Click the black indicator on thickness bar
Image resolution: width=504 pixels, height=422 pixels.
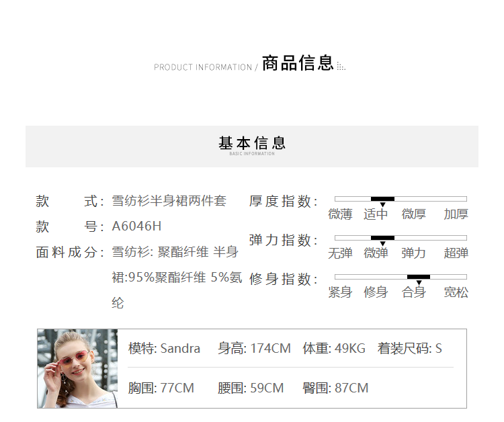pos(382,199)
